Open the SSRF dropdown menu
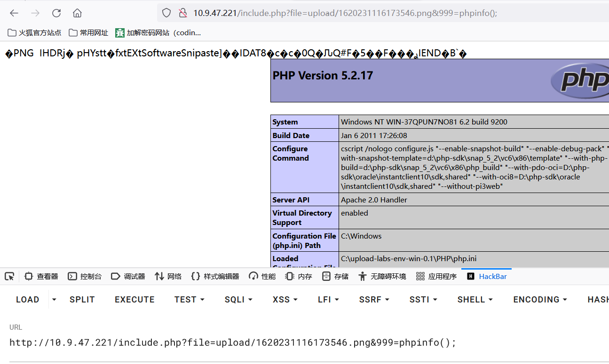The width and height of the screenshot is (609, 364). coord(374,300)
